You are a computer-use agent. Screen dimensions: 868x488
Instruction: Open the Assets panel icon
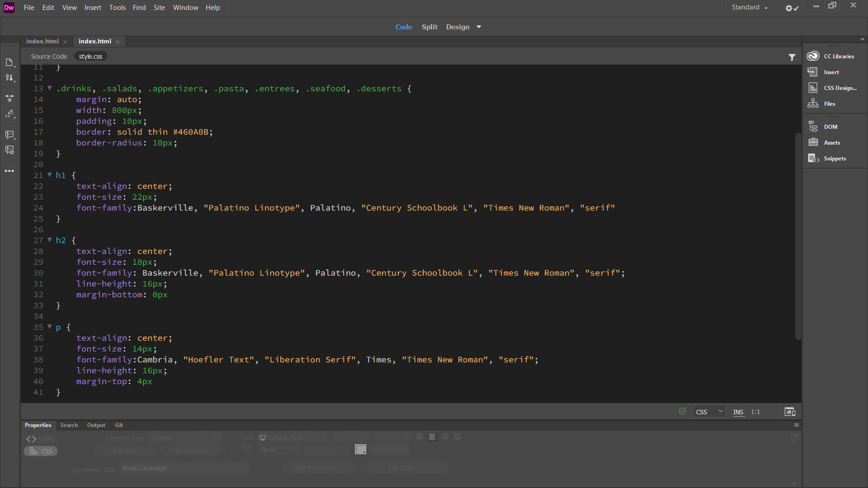click(x=813, y=142)
